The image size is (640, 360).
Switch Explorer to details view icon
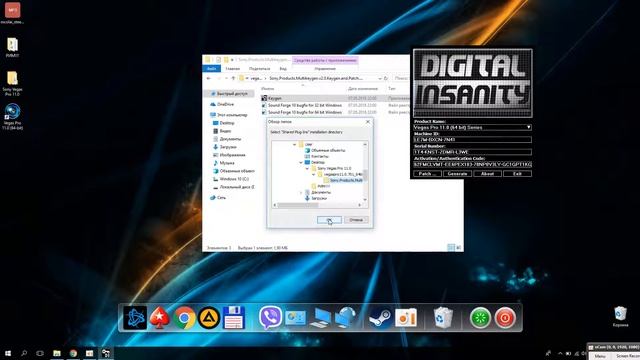pyautogui.click(x=451, y=247)
